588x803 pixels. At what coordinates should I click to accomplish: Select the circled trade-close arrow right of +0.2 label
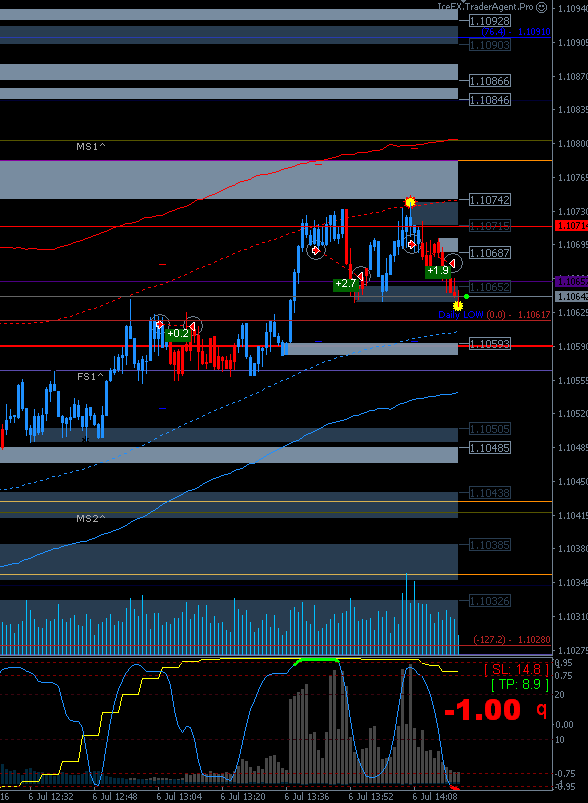point(193,326)
